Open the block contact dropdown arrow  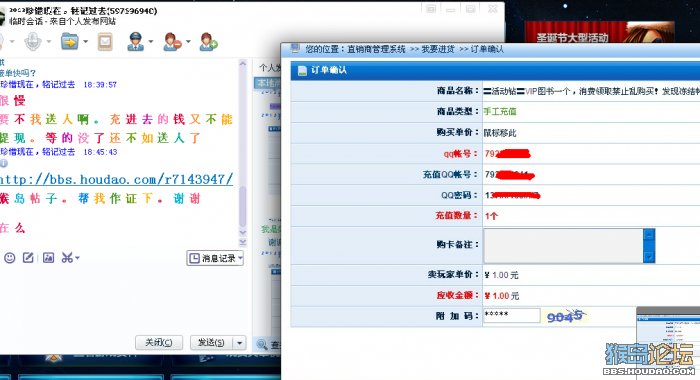click(x=188, y=42)
